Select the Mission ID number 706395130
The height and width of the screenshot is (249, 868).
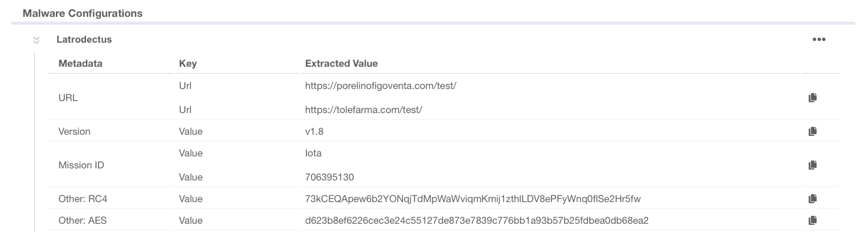329,177
